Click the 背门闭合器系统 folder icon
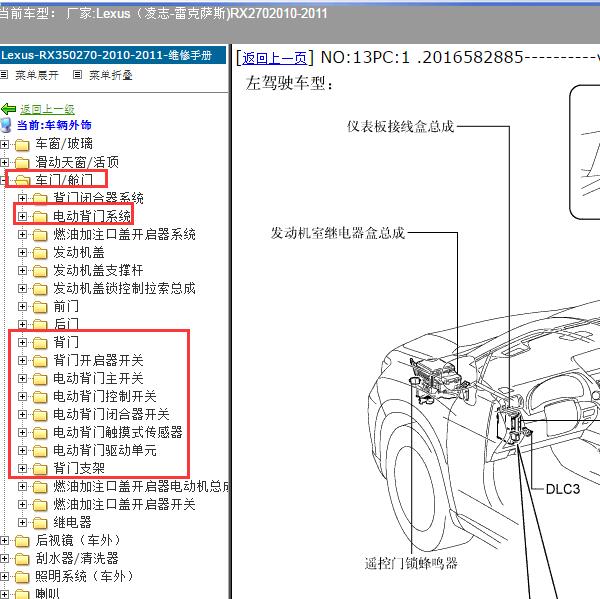This screenshot has width=600, height=599. 40,198
